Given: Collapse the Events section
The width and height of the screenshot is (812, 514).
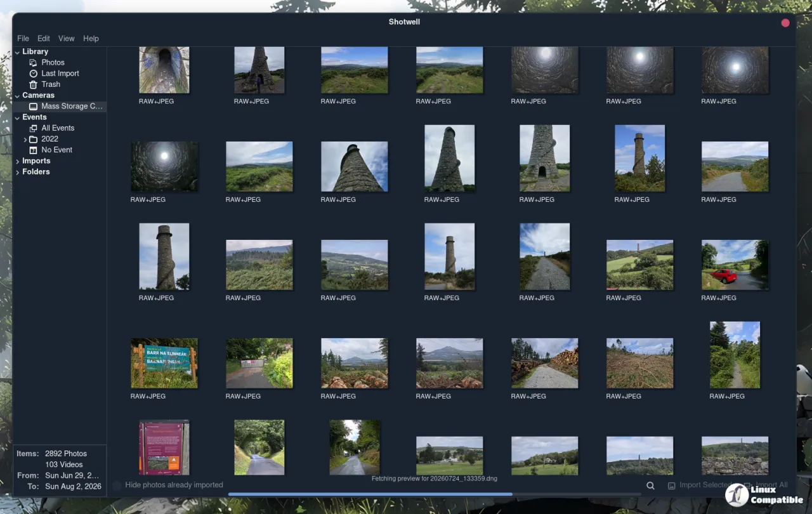Looking at the screenshot, I should point(18,117).
